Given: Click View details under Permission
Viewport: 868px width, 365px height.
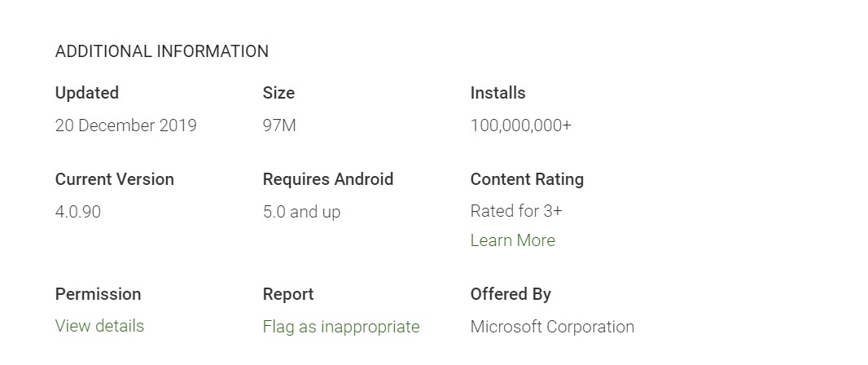Looking at the screenshot, I should [x=99, y=326].
